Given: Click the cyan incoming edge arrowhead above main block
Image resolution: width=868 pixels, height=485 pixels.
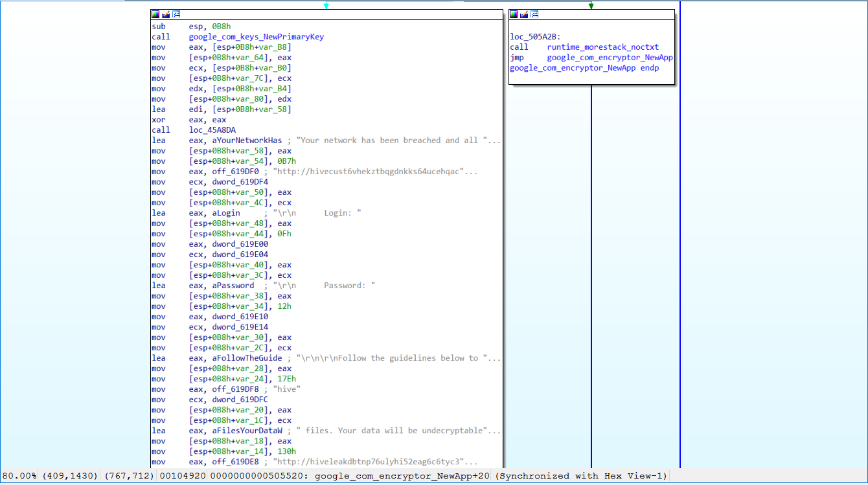Looking at the screenshot, I should point(326,6).
